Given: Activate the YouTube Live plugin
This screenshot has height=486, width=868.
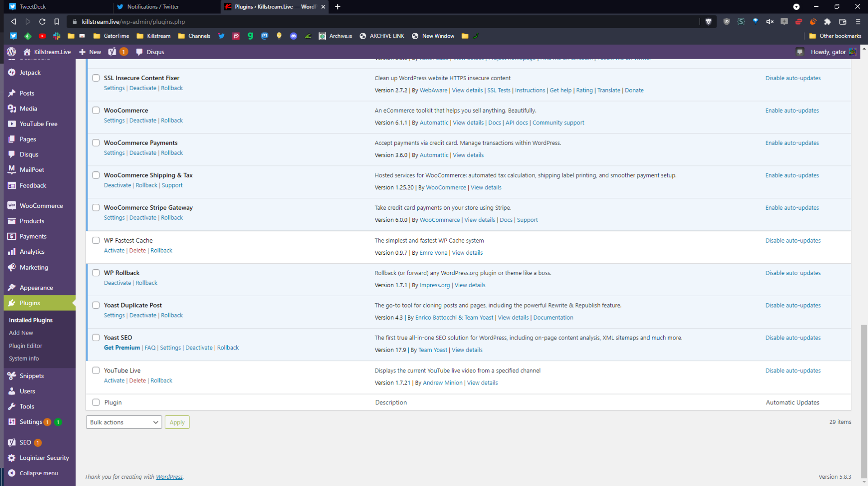Looking at the screenshot, I should click(114, 381).
